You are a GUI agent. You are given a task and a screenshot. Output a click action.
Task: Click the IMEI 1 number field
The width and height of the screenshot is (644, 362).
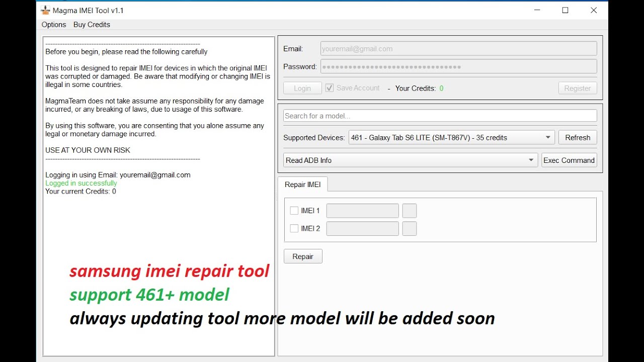click(363, 211)
